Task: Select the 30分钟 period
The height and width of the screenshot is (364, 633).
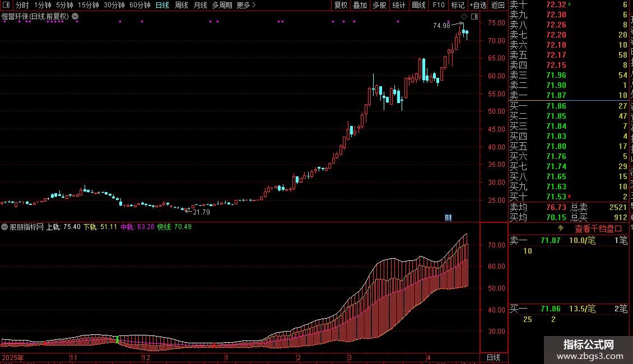Action: click(114, 5)
